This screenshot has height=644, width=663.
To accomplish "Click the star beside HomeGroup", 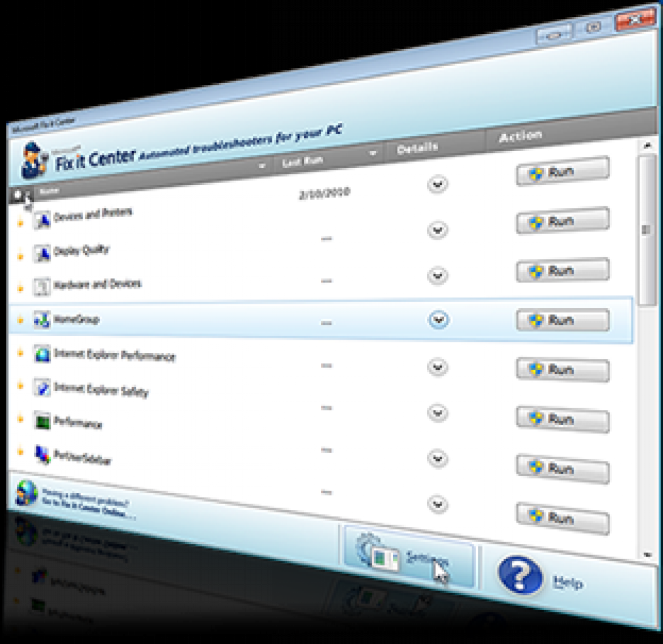I will pos(20,320).
